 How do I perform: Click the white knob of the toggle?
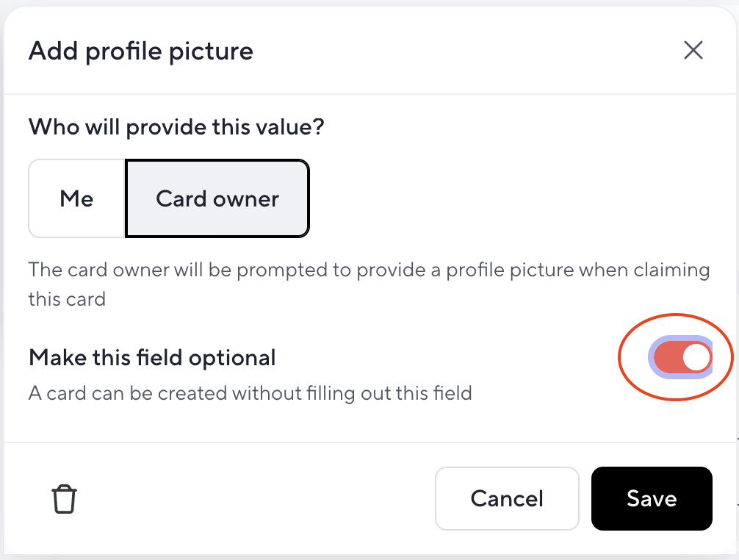coord(696,357)
